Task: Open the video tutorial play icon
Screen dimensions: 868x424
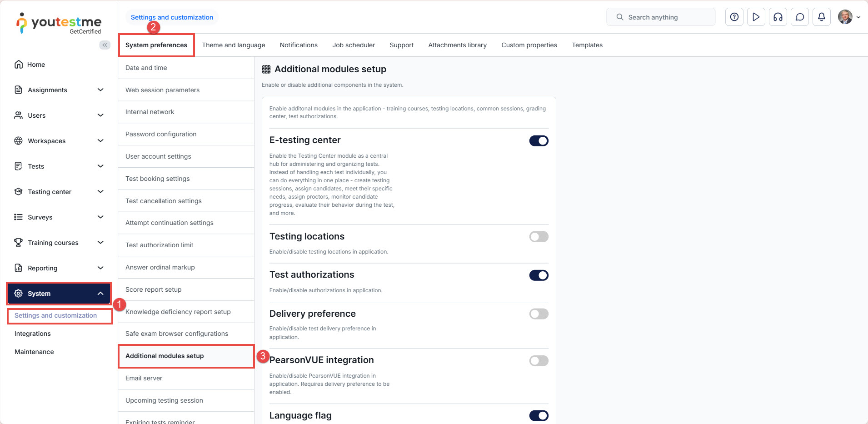Action: [x=756, y=17]
